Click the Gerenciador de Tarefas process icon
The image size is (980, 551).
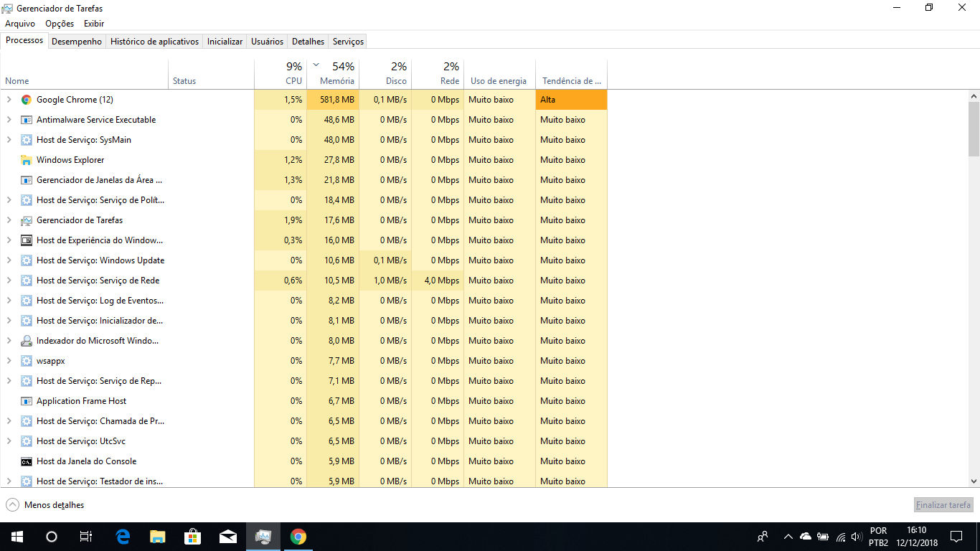tap(27, 220)
